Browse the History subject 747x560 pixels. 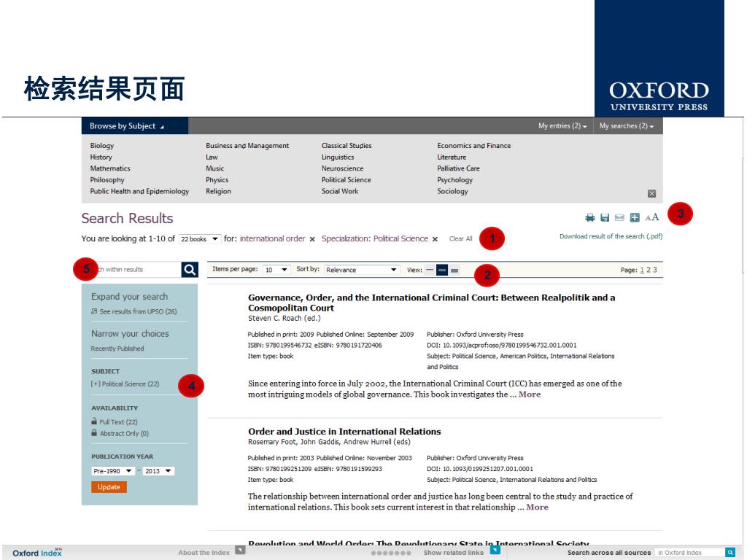point(101,157)
